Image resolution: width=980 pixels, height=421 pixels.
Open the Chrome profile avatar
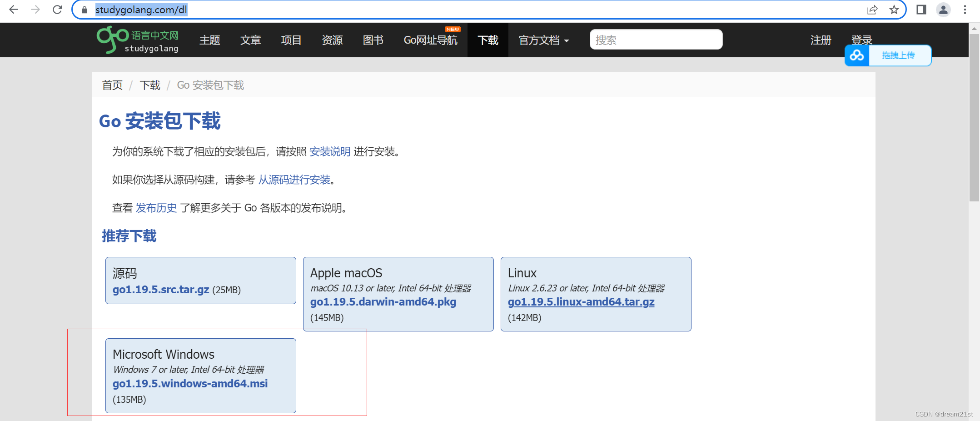944,10
